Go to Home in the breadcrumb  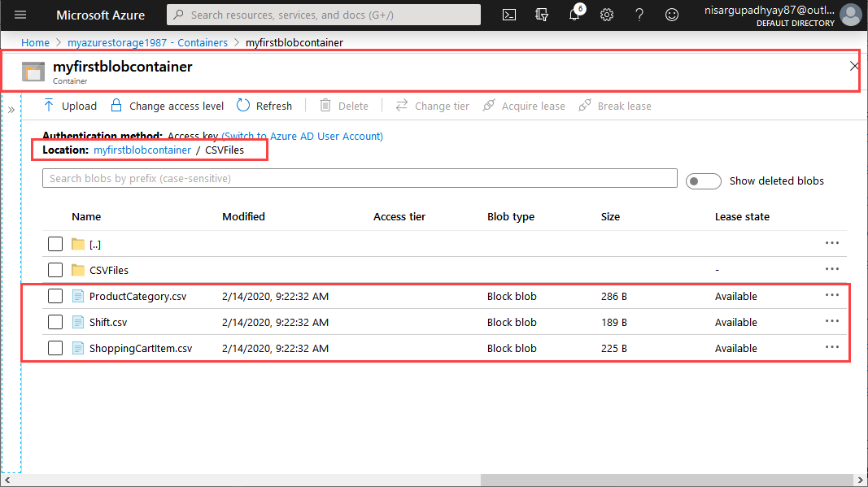pyautogui.click(x=35, y=42)
